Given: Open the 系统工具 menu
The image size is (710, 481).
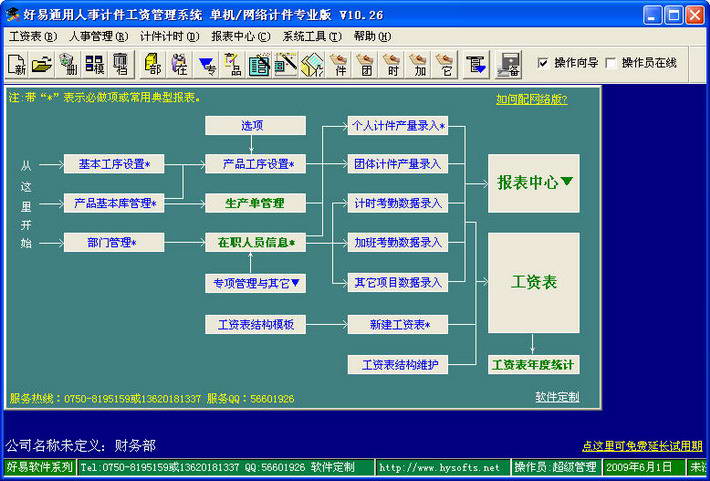Looking at the screenshot, I should 312,36.
